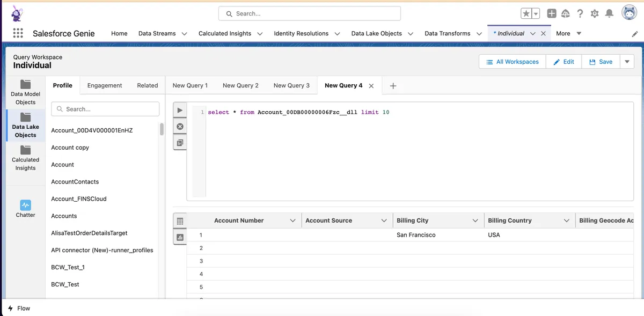
Task: Select the Calculated Insights folder
Action: coord(25,158)
